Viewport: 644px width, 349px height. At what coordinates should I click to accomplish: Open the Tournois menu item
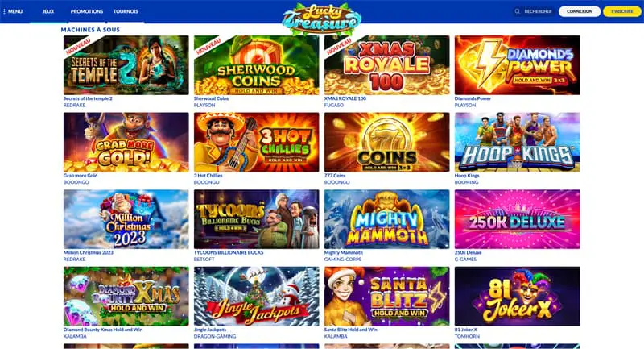(x=126, y=11)
